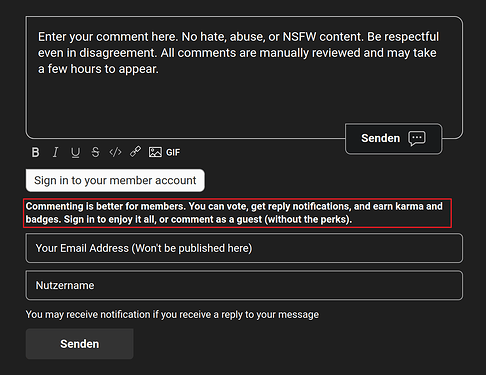Focus the comment text area

point(244,77)
